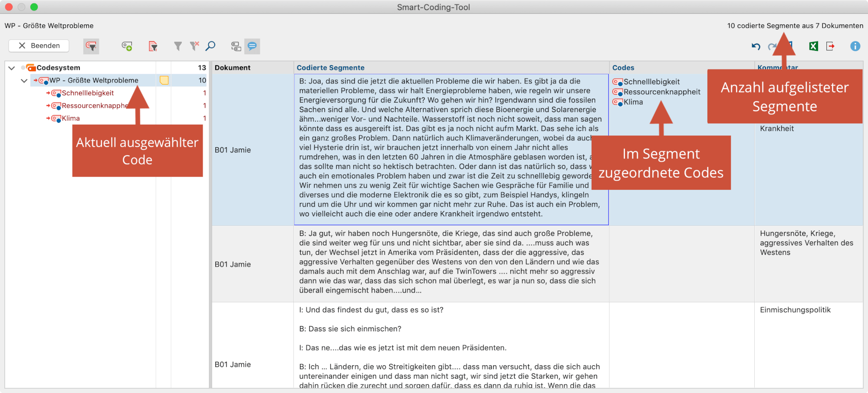Viewport: 868px width, 393px height.
Task: Click Klima code icon in code tree
Action: (56, 119)
